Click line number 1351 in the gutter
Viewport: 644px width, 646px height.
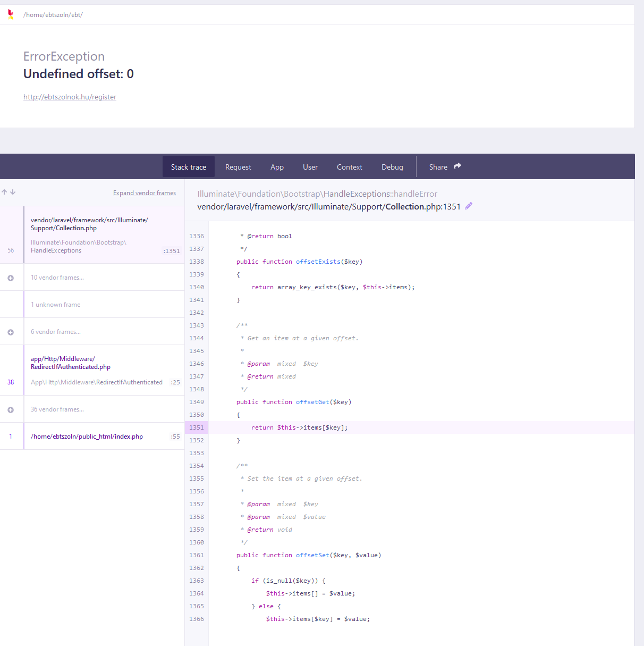click(197, 427)
